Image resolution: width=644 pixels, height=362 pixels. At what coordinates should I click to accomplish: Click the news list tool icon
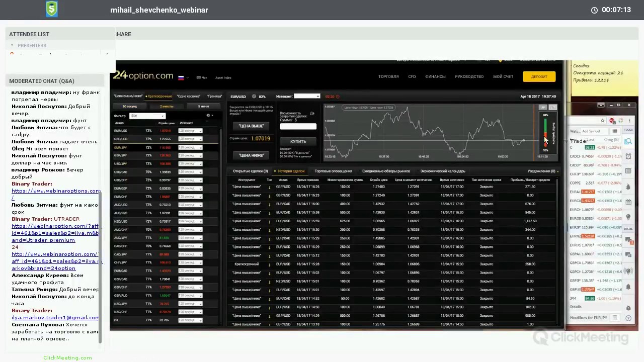tap(628, 171)
